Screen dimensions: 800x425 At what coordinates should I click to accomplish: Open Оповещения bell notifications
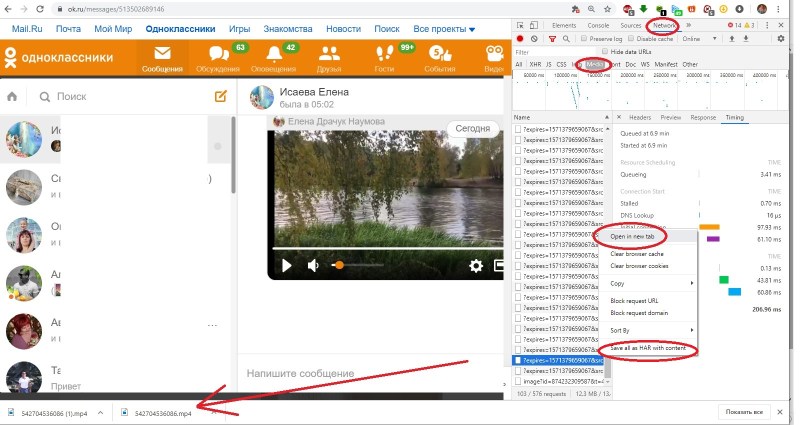click(273, 58)
